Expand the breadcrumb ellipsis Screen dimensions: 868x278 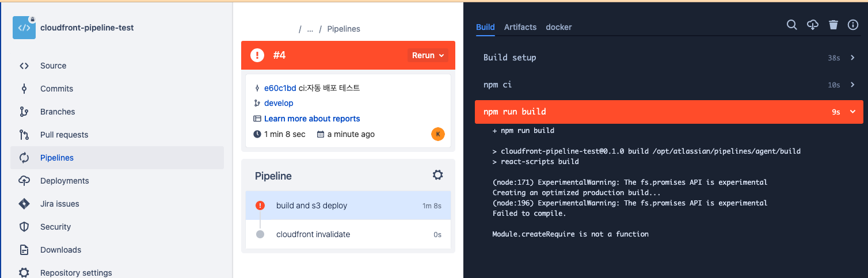310,29
